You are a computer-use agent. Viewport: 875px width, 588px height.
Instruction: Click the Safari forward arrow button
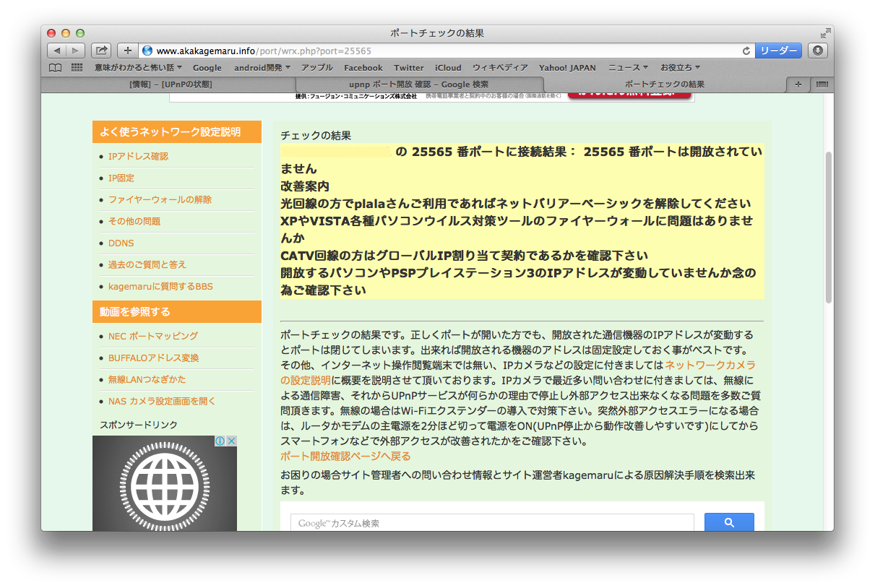click(x=75, y=51)
